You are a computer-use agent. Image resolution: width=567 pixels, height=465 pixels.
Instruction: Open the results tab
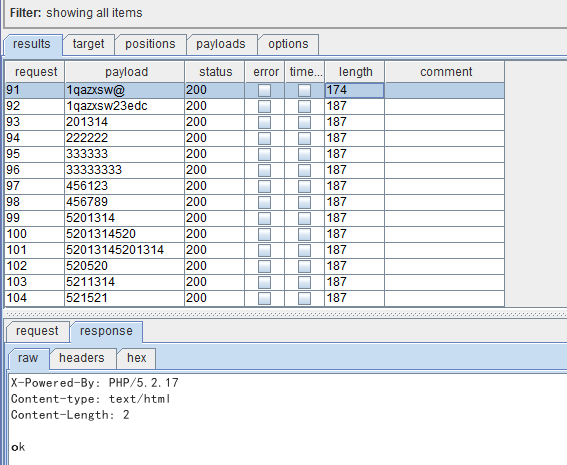32,44
